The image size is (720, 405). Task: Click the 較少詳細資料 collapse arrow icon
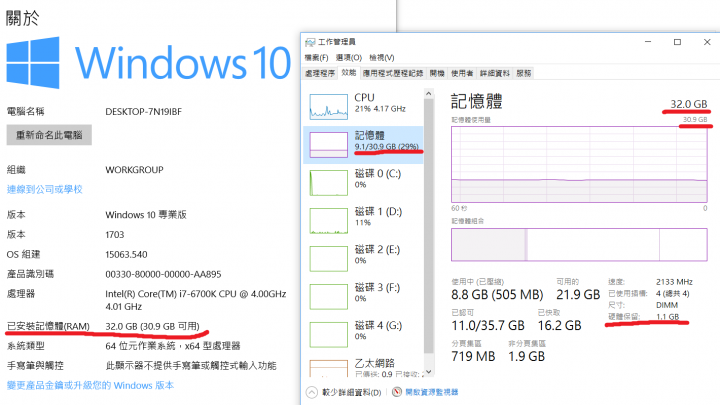312,393
